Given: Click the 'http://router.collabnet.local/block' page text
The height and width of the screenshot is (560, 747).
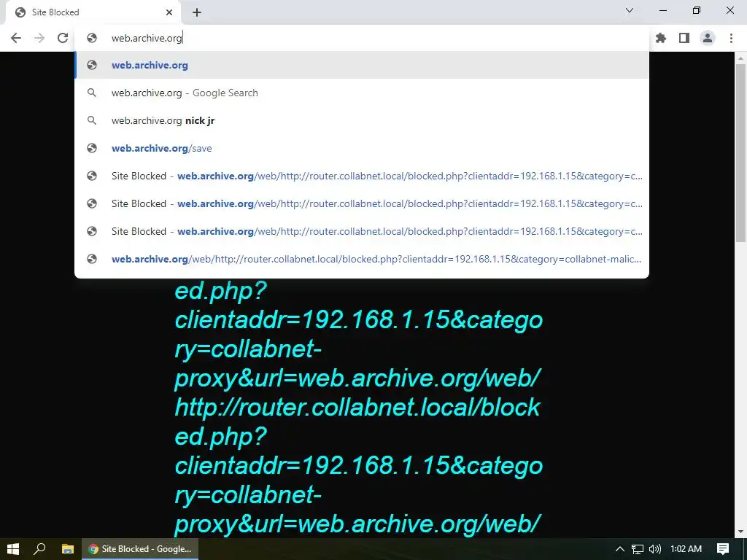Looking at the screenshot, I should pyautogui.click(x=357, y=407).
